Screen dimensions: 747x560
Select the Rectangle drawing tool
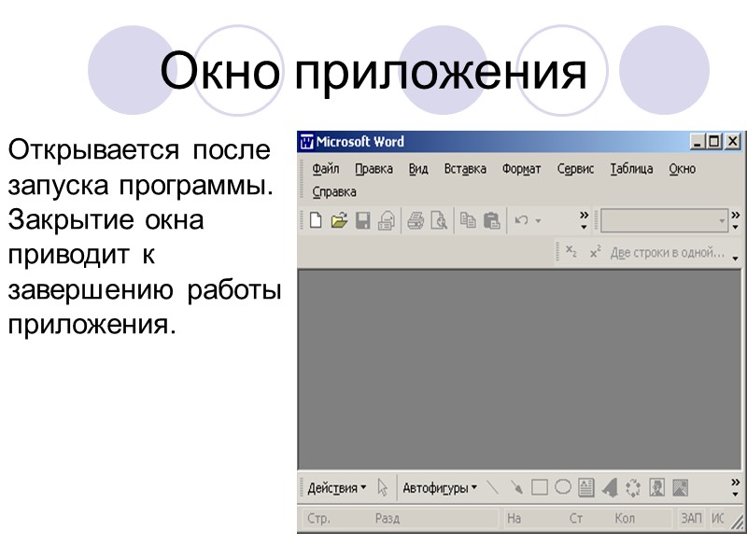click(x=539, y=485)
